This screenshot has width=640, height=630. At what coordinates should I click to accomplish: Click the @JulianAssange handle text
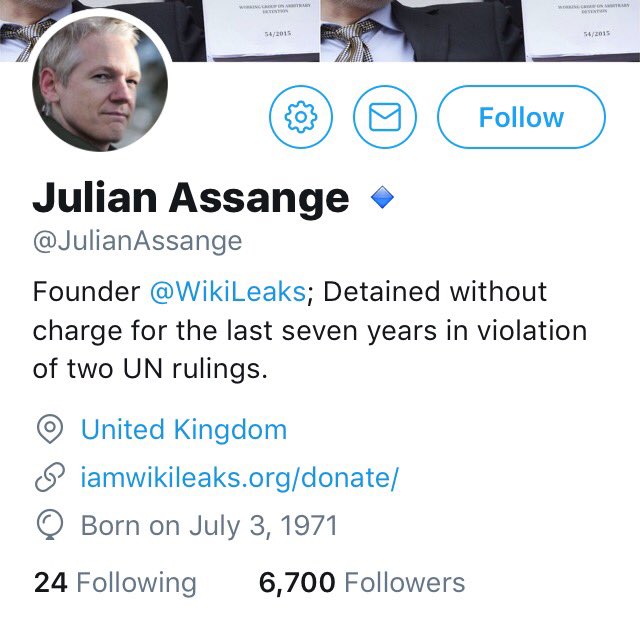[137, 241]
